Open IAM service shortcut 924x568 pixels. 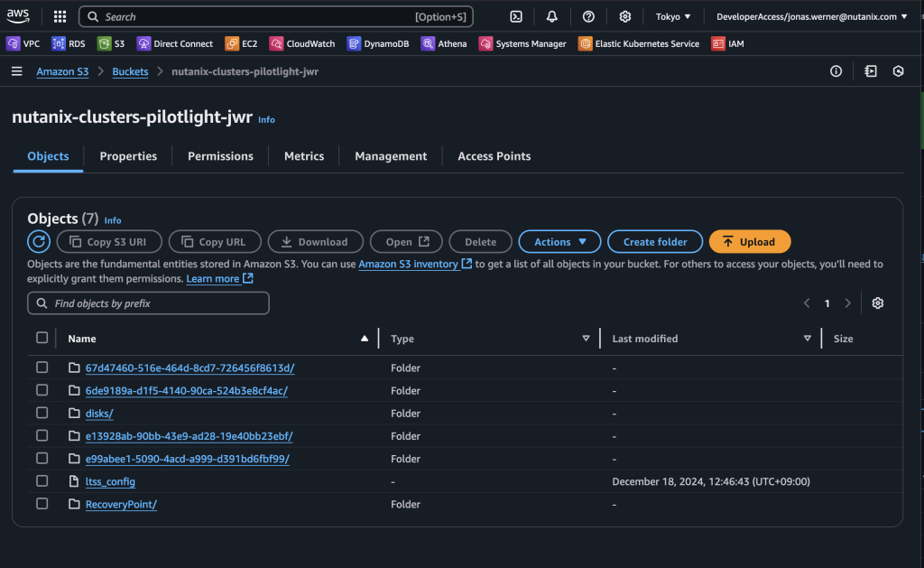728,43
